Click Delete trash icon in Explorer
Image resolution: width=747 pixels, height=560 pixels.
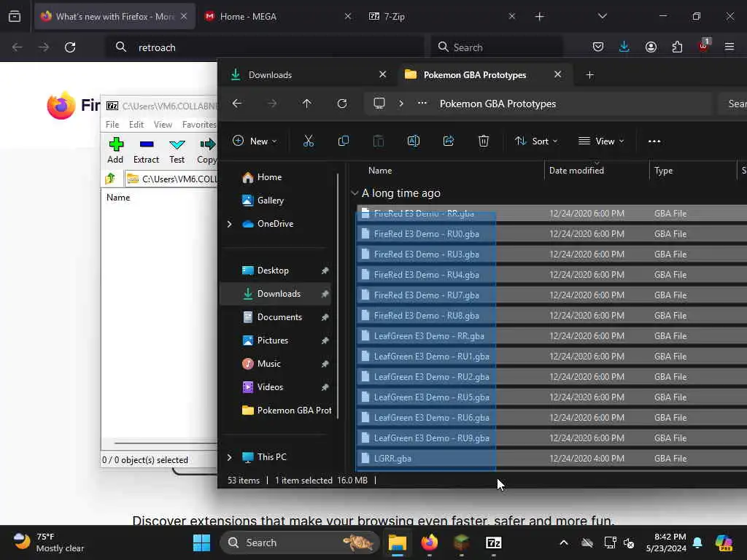click(484, 141)
